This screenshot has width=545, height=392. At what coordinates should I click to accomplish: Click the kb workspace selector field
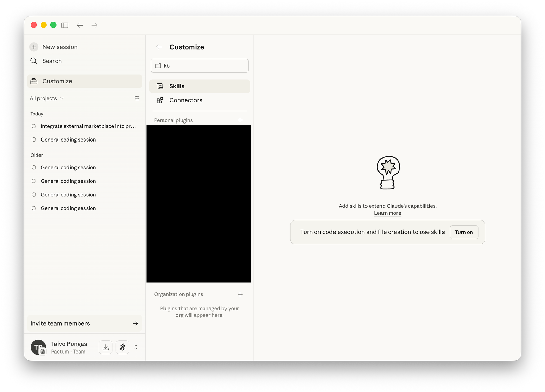click(x=199, y=66)
